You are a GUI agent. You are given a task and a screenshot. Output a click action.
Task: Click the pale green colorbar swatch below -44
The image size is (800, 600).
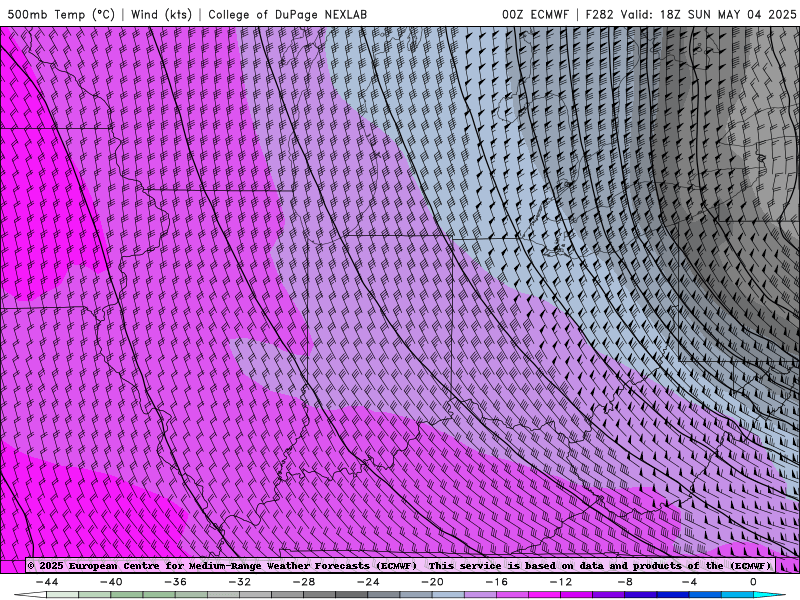(x=62, y=595)
